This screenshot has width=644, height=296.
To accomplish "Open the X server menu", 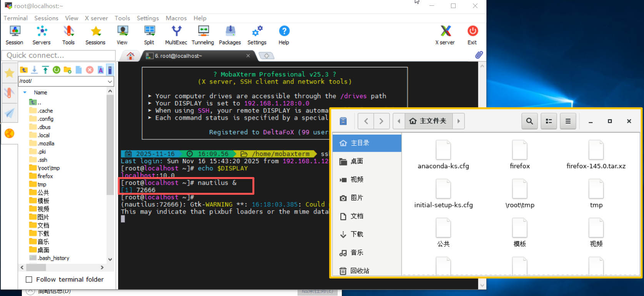I will point(96,18).
